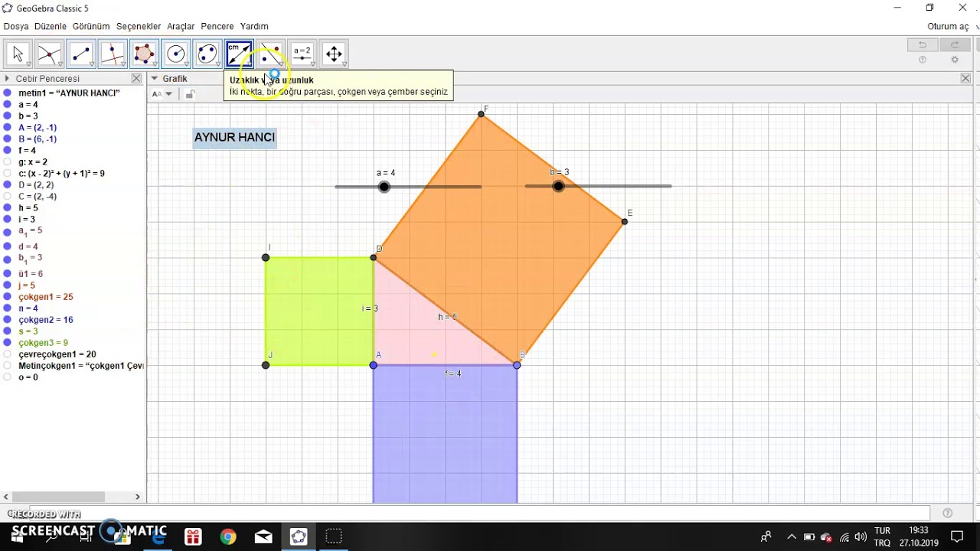Select the Distance or Length tool
Screen dimensions: 980x551
click(239, 54)
